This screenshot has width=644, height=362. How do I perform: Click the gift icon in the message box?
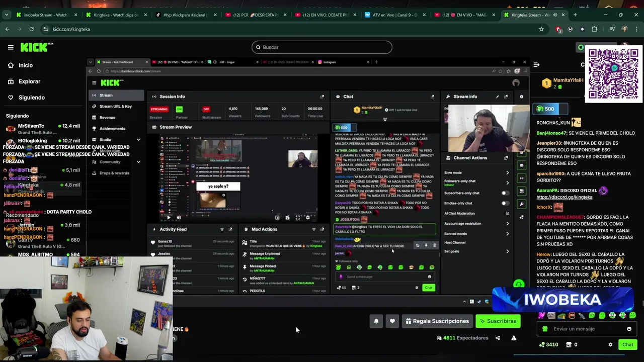click(545, 329)
